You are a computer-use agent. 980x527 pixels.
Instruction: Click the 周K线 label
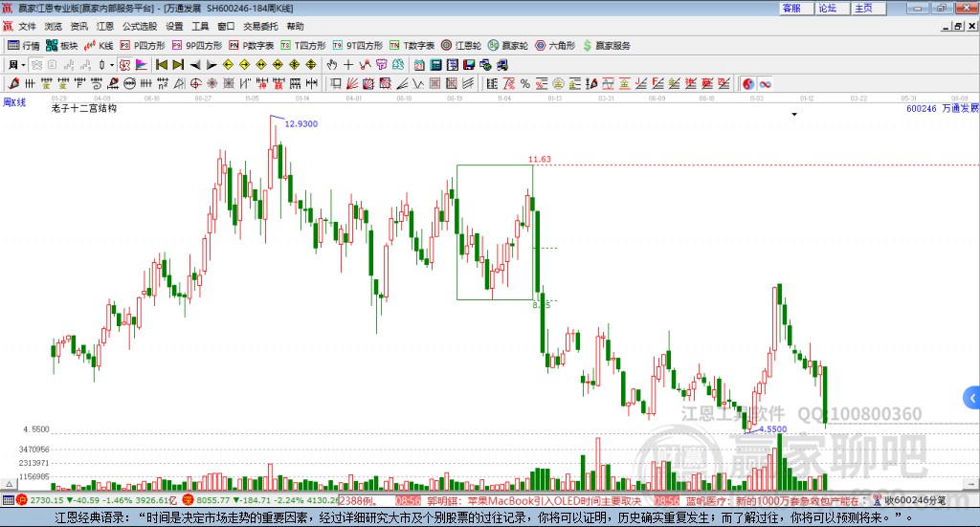coord(14,101)
